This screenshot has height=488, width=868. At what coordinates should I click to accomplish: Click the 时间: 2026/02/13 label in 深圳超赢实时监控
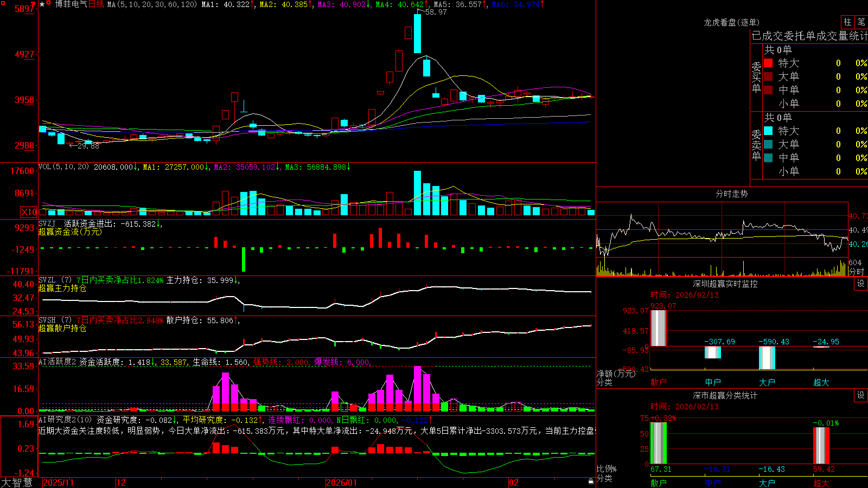[685, 295]
